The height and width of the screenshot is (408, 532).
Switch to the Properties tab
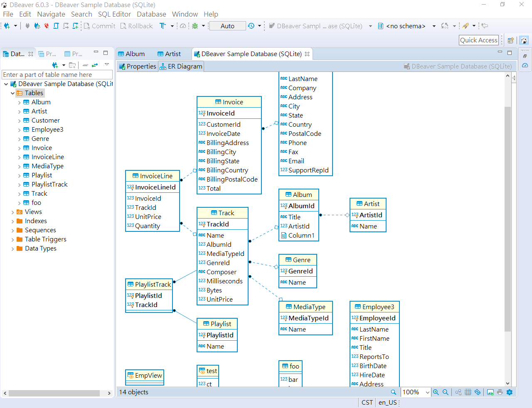click(138, 66)
